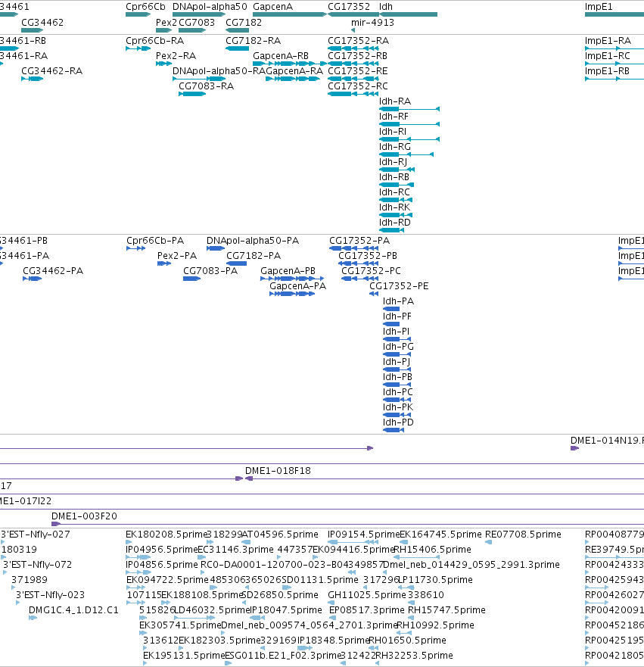Select protein CG7083-PA
644x667 pixels.
pos(210,271)
